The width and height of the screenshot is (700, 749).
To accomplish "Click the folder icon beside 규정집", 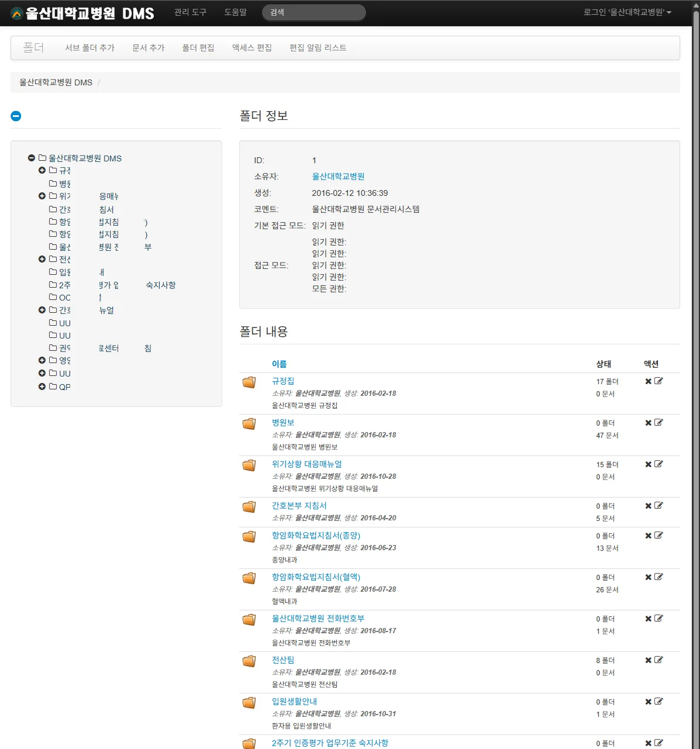I will 249,382.
